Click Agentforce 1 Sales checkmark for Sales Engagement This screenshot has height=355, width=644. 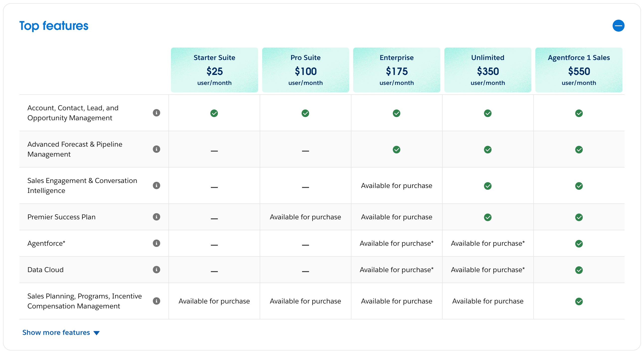[x=579, y=186]
